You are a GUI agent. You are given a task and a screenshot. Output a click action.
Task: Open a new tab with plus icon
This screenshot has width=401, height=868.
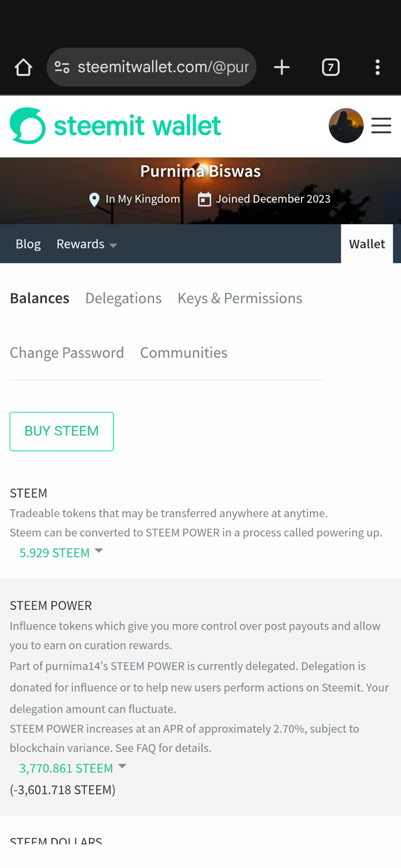click(282, 67)
